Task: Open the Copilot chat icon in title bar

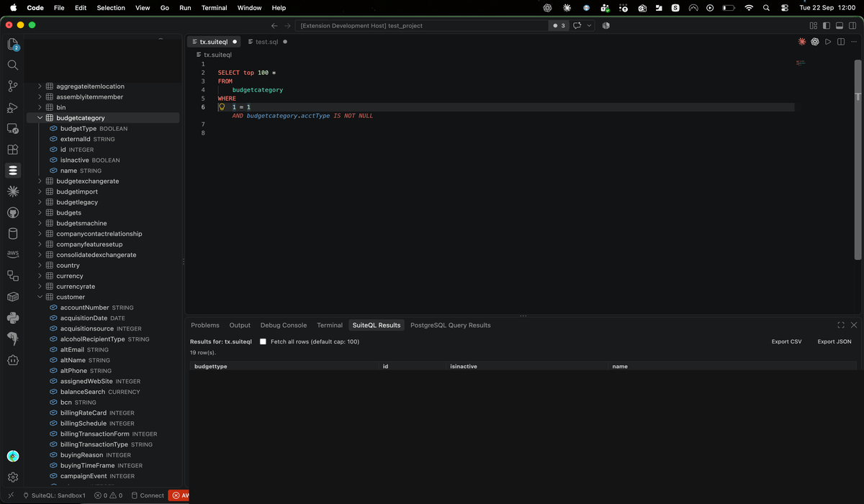Action: coord(577,25)
